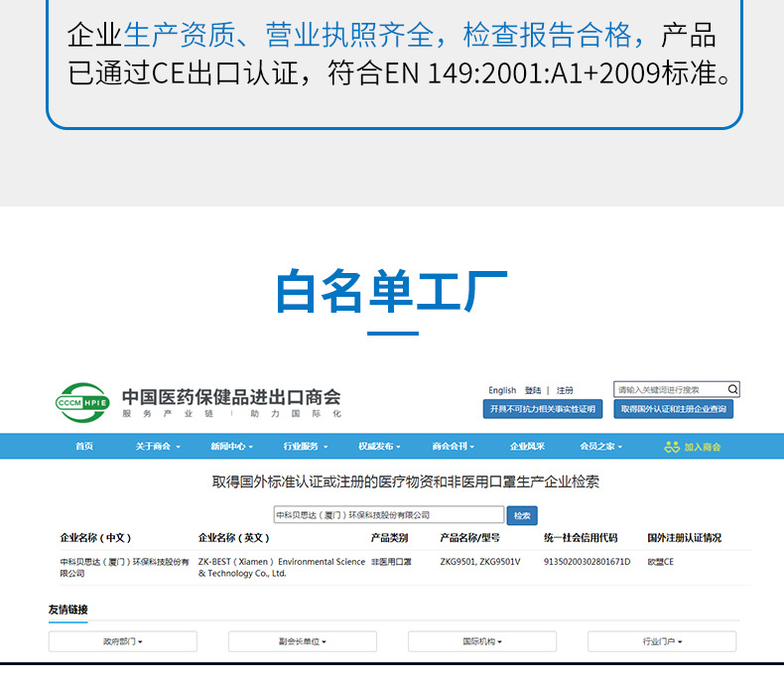Select the 产品类别 column header

(x=389, y=538)
